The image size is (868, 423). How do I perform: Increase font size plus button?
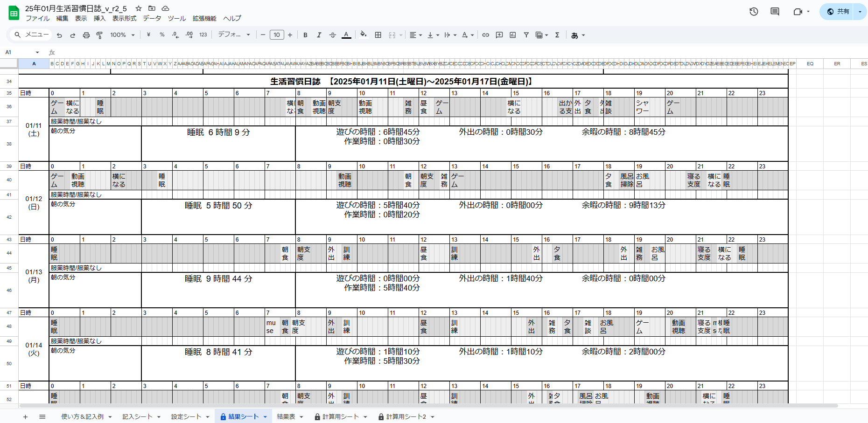pos(290,35)
